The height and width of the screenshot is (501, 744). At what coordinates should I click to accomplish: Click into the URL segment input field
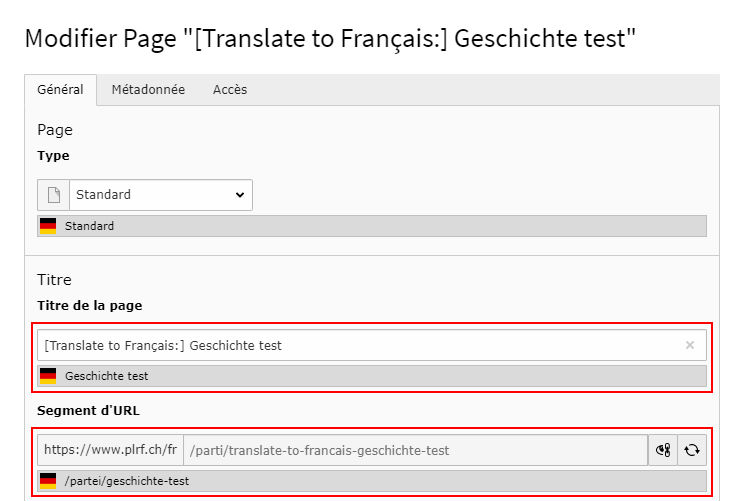click(x=414, y=450)
